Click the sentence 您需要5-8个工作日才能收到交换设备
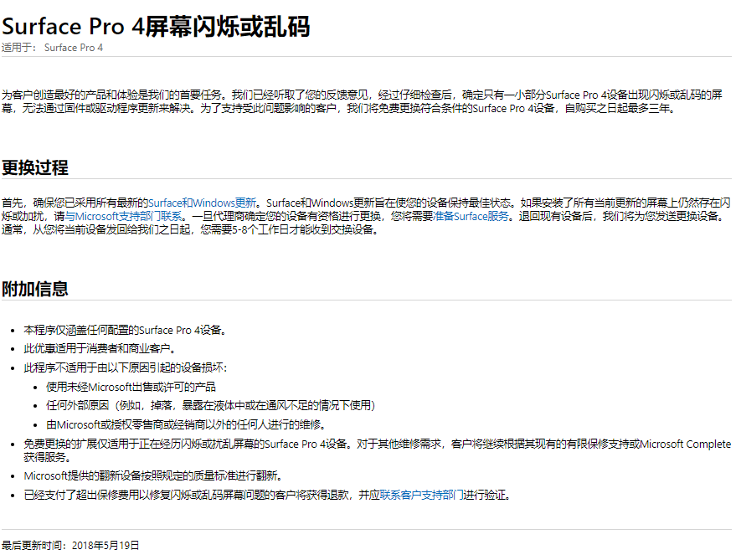736x560 pixels. pos(290,229)
